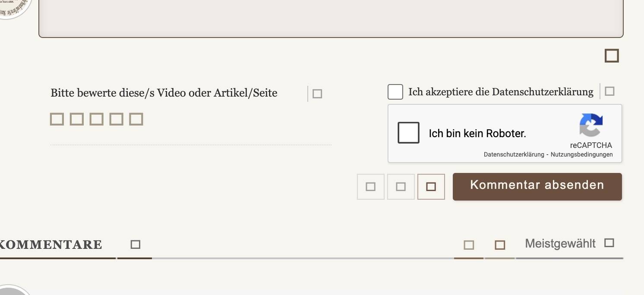Image resolution: width=644 pixels, height=295 pixels.
Task: Open reCAPTCHA Datenschutzerklärung link
Action: click(x=514, y=154)
